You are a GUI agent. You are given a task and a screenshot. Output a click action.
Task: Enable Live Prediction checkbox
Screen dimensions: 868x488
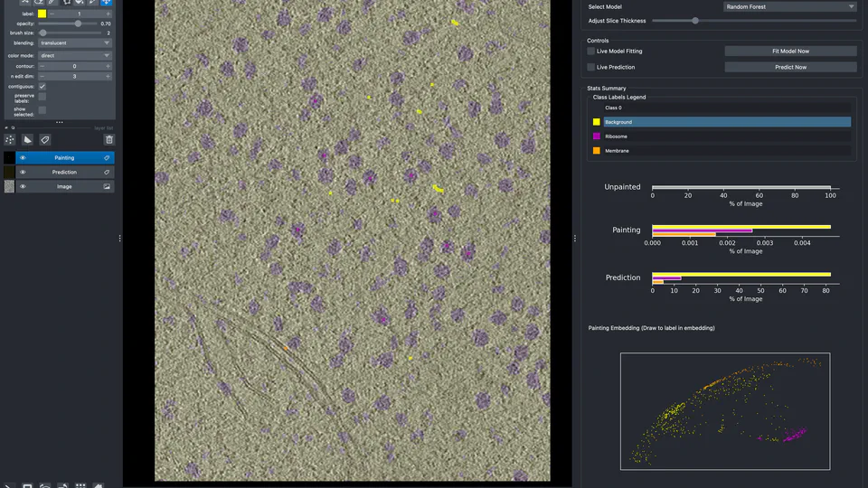(590, 67)
